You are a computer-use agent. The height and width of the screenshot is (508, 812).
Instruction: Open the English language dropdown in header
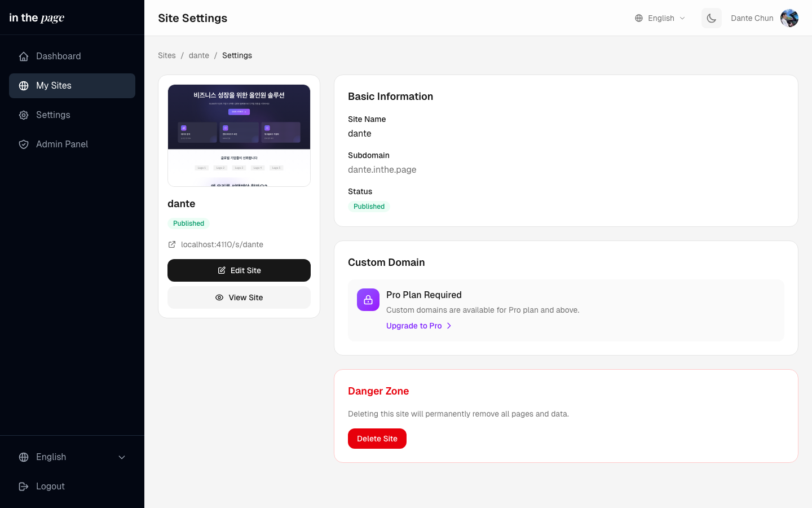pyautogui.click(x=660, y=18)
